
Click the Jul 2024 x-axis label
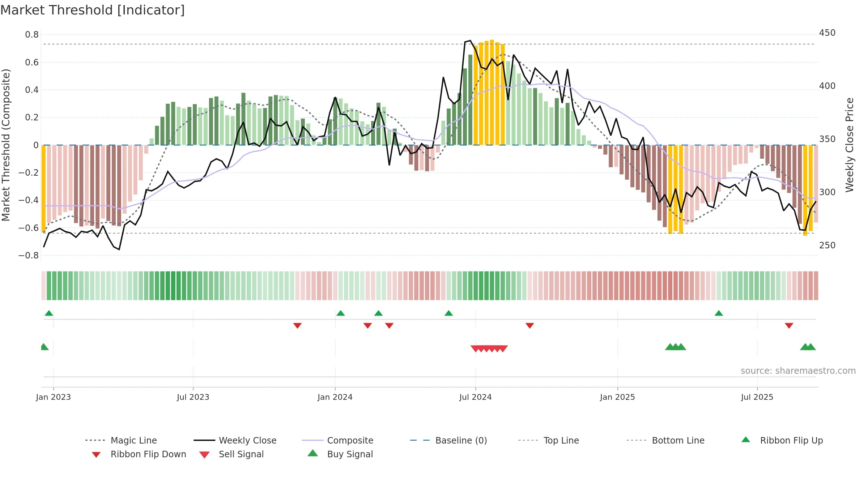point(476,397)
